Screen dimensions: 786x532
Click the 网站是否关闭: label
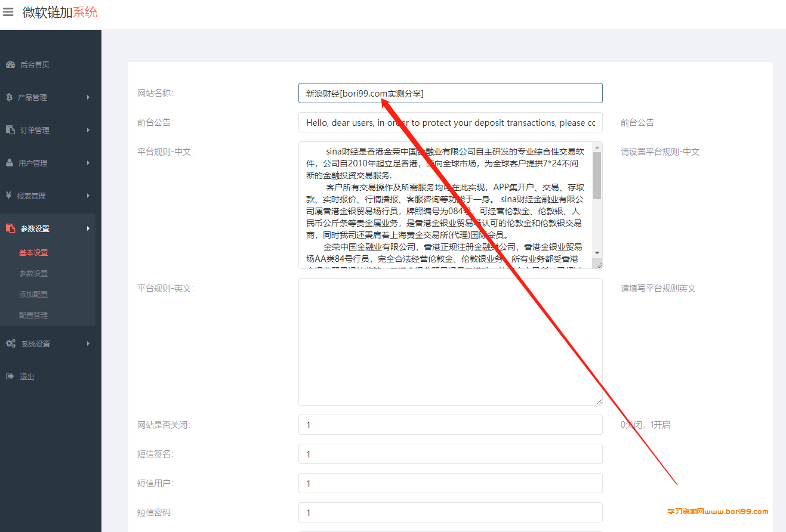(164, 425)
